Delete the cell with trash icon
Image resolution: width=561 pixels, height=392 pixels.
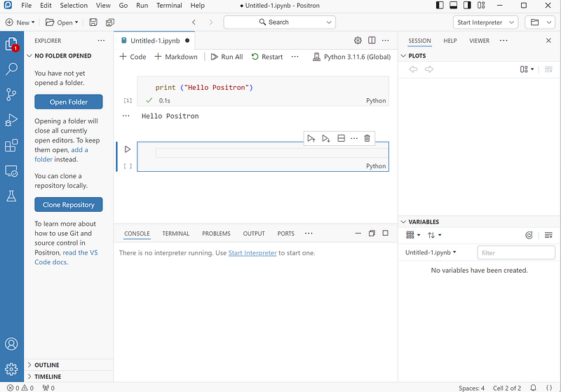pyautogui.click(x=367, y=138)
